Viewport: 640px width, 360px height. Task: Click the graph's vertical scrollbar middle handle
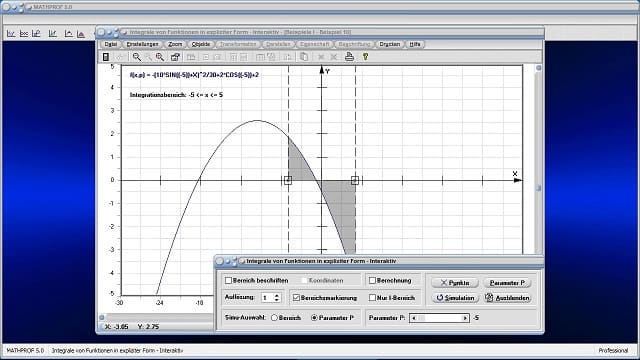538,188
